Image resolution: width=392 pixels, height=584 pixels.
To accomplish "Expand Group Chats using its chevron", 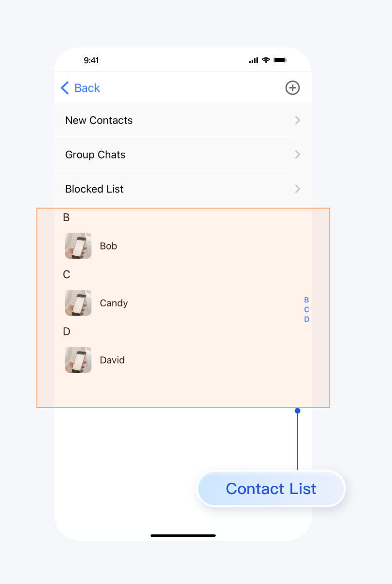I will pos(297,155).
